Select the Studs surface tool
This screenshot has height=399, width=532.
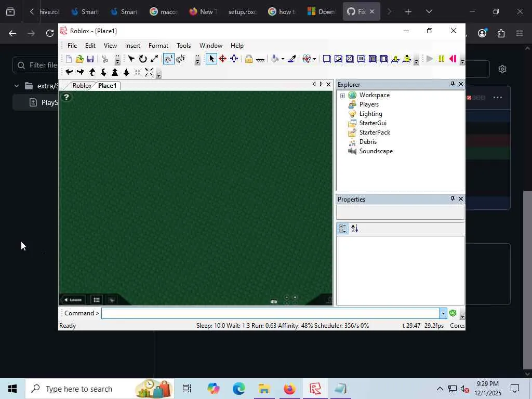pos(361,59)
